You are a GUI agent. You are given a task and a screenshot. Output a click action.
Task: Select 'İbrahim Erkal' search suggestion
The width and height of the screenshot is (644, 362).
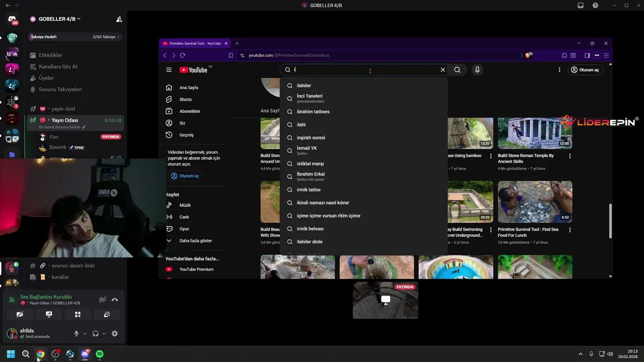[x=364, y=176]
